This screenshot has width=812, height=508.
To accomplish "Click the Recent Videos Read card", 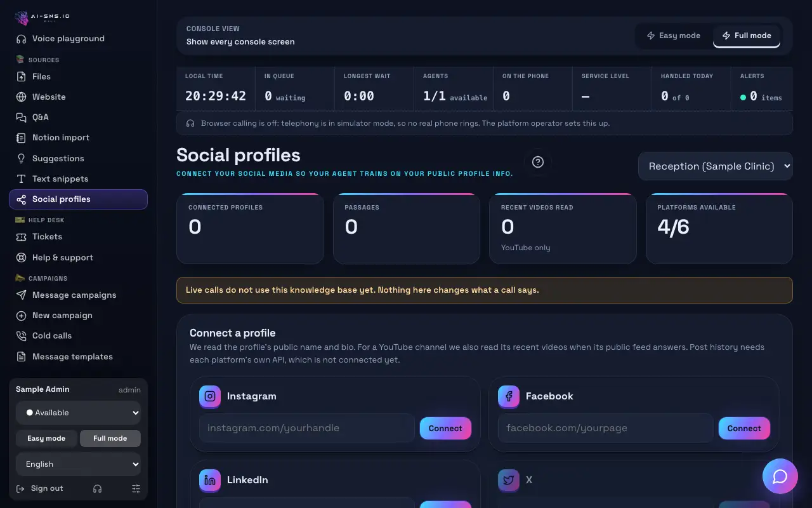I will (563, 229).
